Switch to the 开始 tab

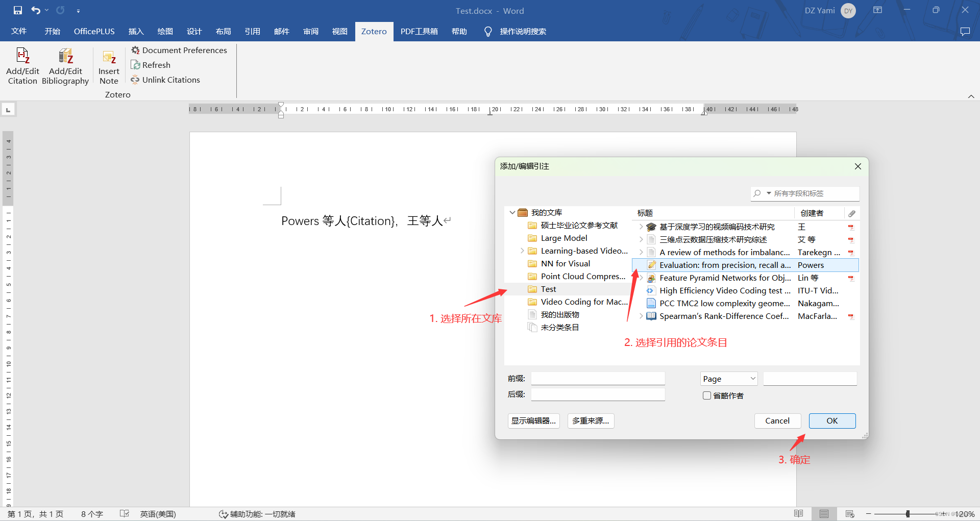52,32
